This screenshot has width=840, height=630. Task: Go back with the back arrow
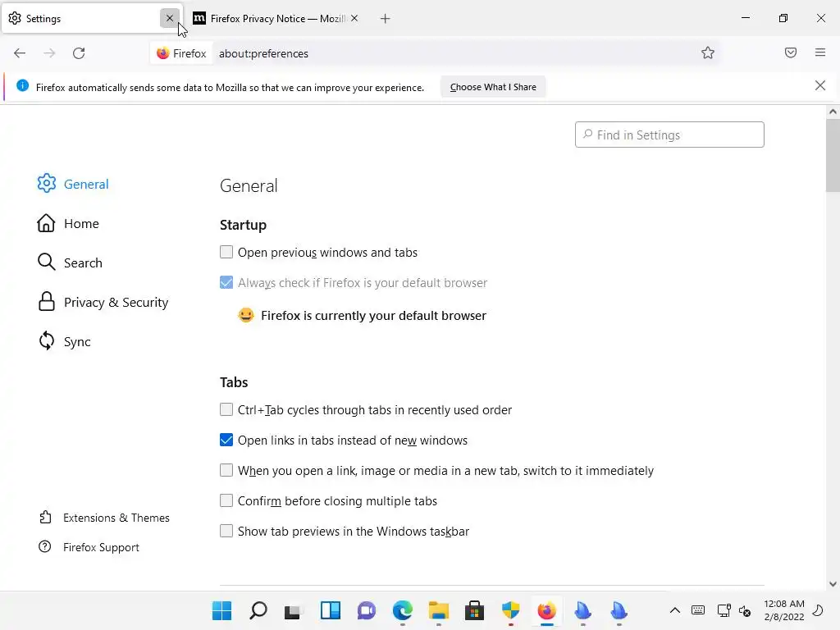[x=20, y=53]
